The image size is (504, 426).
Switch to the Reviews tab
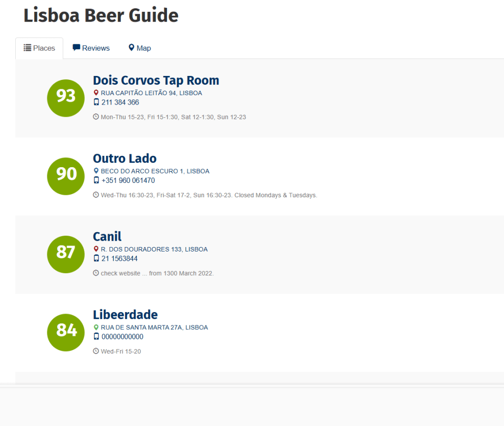pyautogui.click(x=91, y=48)
